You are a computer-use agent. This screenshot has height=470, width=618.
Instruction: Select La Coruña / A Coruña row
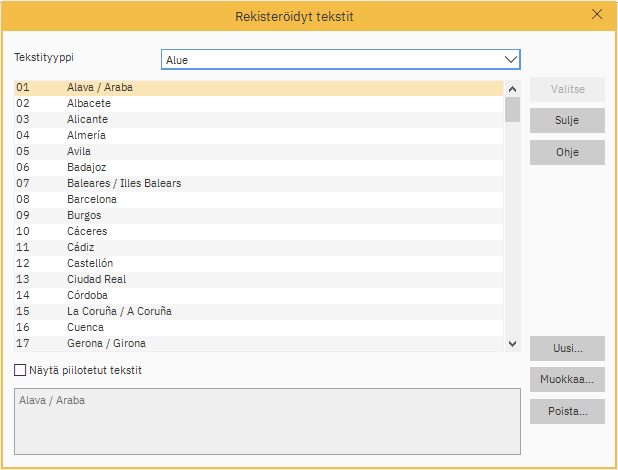119,311
